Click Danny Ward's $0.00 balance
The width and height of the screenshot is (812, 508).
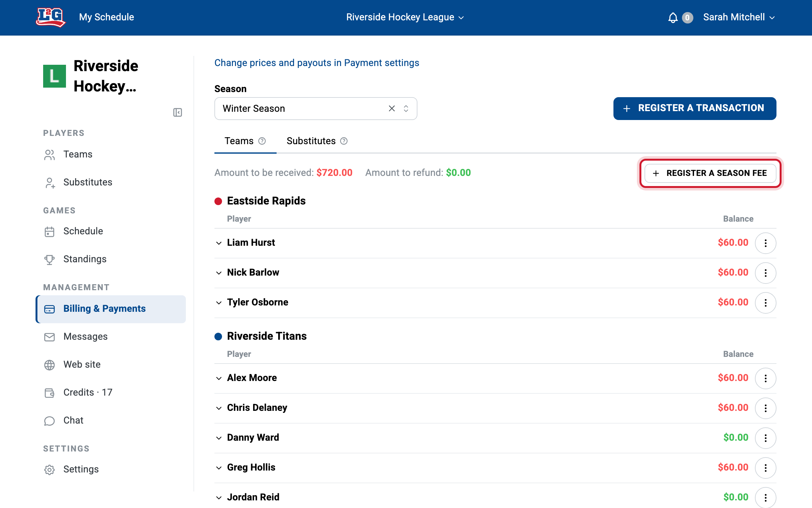[736, 438]
